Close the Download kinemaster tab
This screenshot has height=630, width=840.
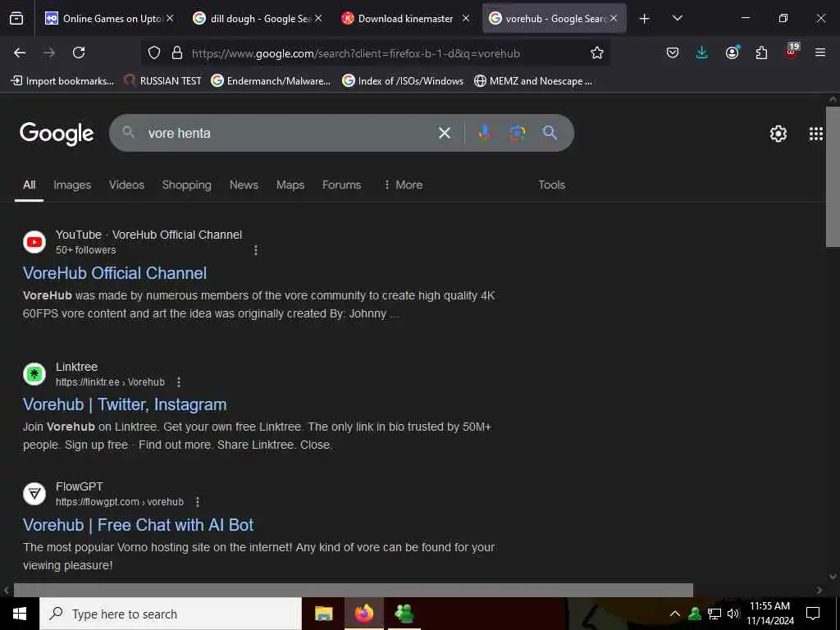[x=466, y=18]
